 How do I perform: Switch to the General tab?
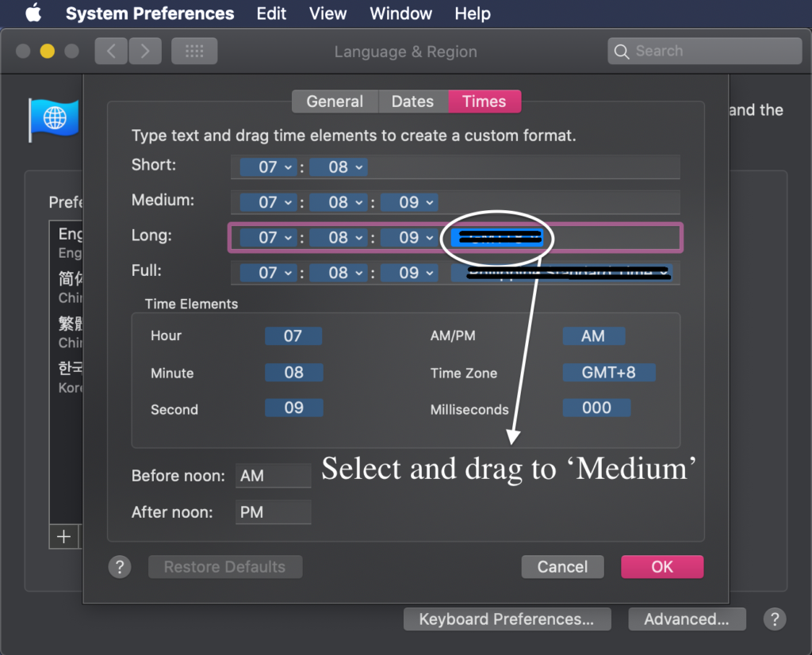click(335, 102)
